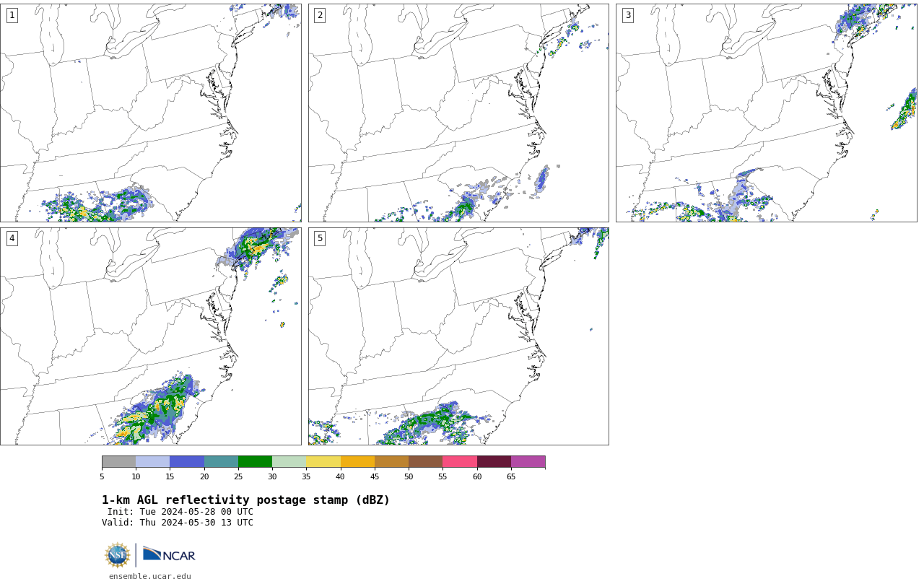The width and height of the screenshot is (924, 584).
Task: Click the 'Valid: Thu 2024-05-30 13 UTC' text
Action: 178,523
